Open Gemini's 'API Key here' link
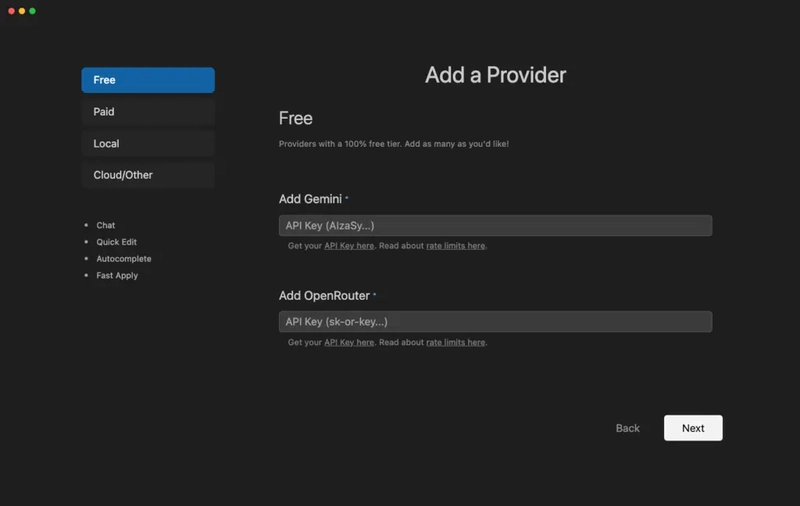 [349, 246]
